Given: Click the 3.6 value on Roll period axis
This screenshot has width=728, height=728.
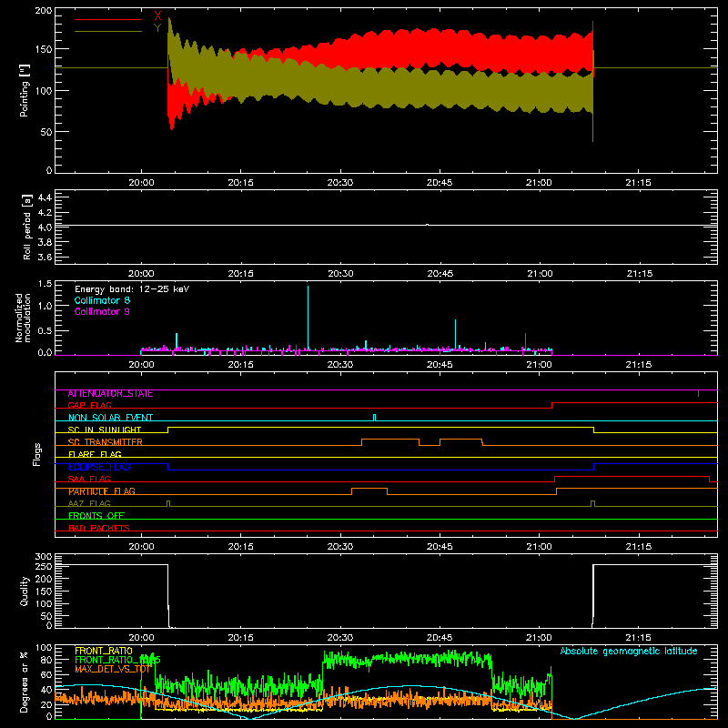Looking at the screenshot, I should point(45,257).
